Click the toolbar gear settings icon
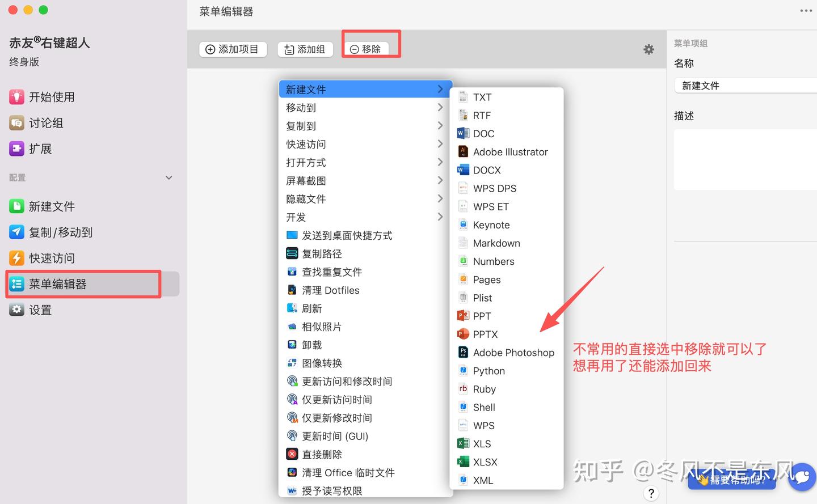The image size is (817, 504). tap(649, 50)
